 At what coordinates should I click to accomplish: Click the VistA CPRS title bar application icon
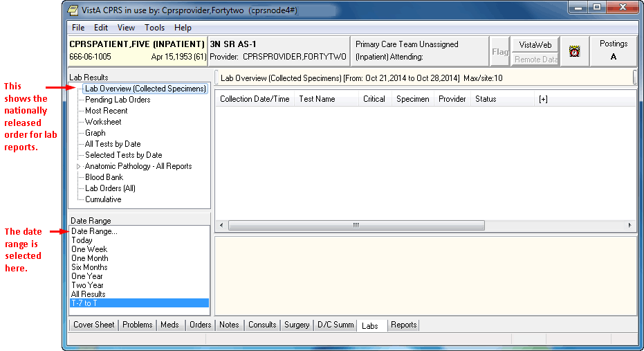(72, 10)
